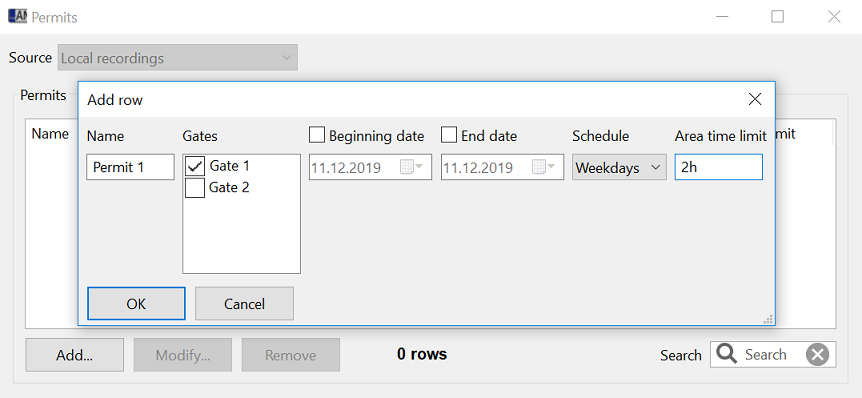This screenshot has height=398, width=862.
Task: Enable the End date checkbox
Action: tap(449, 135)
